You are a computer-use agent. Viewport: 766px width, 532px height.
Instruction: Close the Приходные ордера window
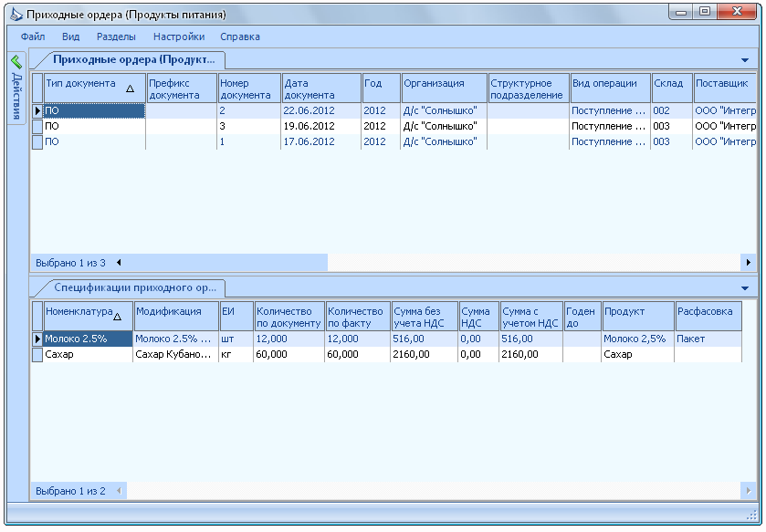point(737,12)
